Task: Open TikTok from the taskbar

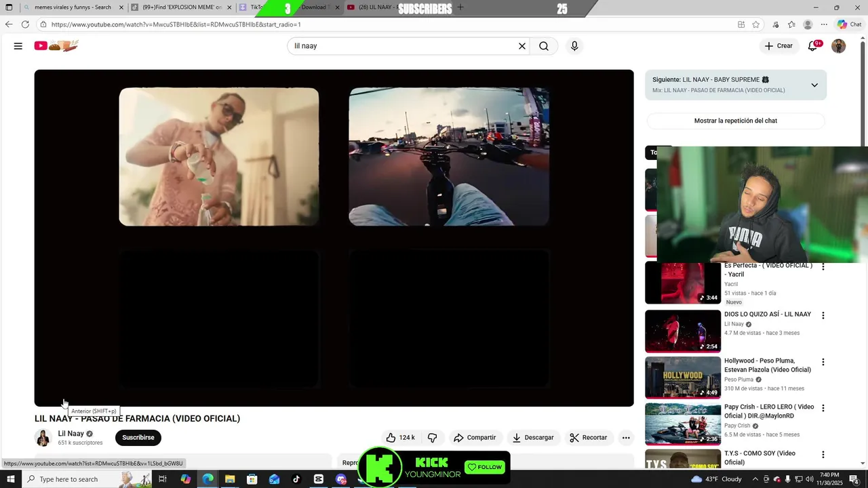Action: click(296, 479)
